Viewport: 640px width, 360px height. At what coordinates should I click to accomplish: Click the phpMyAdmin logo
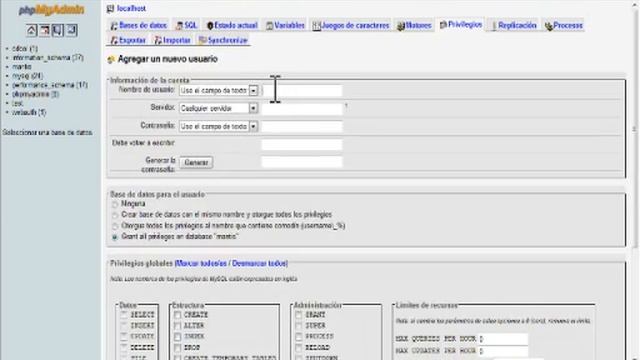[x=51, y=10]
